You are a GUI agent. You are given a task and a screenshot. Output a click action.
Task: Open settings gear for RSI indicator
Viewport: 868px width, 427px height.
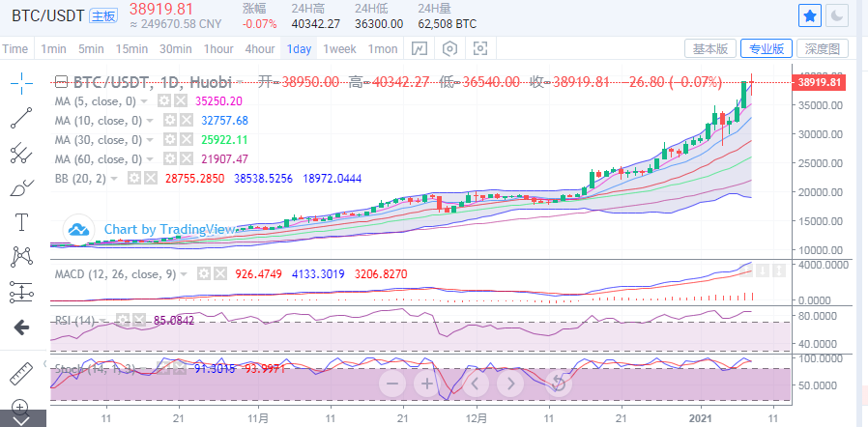(x=123, y=320)
